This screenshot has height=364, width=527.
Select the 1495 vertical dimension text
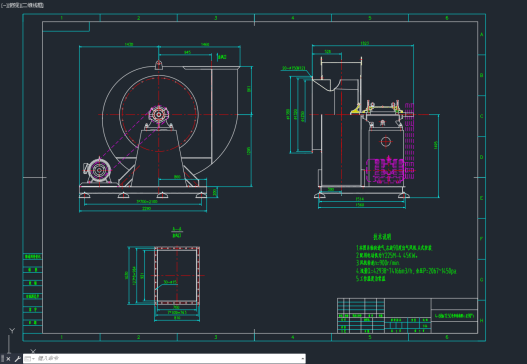tap(436, 145)
